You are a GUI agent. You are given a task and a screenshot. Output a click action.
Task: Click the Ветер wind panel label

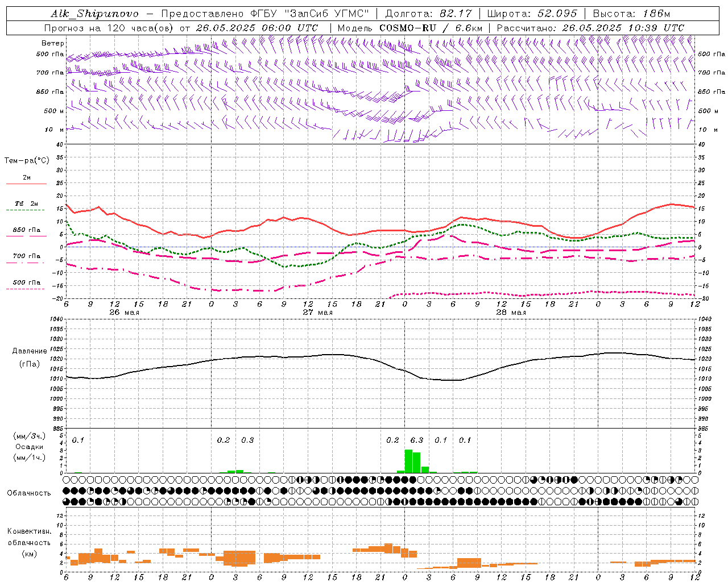(53, 43)
